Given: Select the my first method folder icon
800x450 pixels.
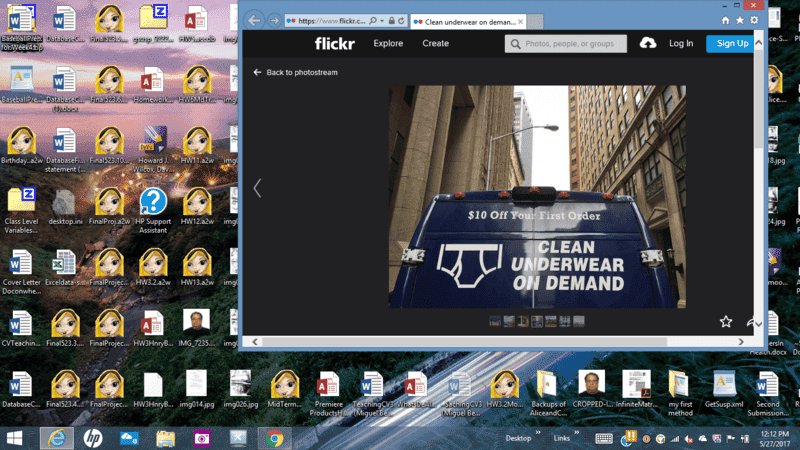Looking at the screenshot, I should click(680, 393).
